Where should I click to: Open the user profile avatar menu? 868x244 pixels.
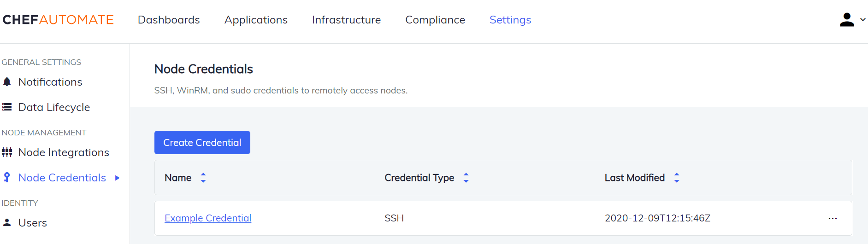[847, 20]
